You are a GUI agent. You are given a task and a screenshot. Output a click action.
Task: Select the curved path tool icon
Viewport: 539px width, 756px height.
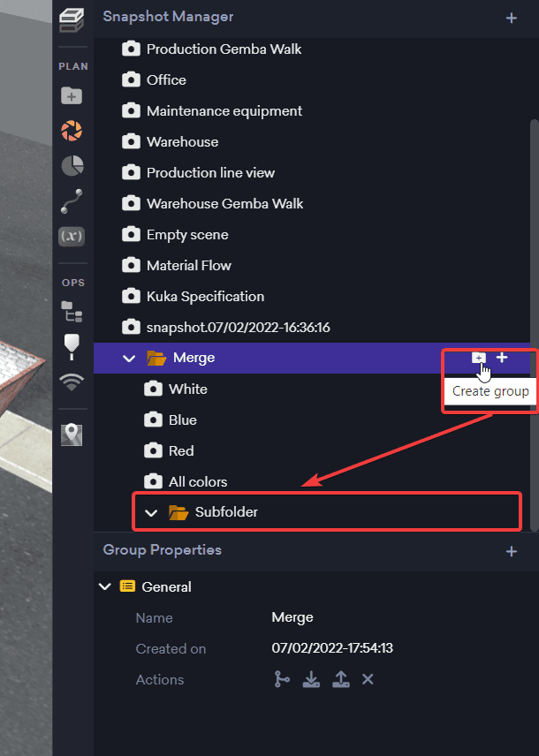[x=72, y=201]
